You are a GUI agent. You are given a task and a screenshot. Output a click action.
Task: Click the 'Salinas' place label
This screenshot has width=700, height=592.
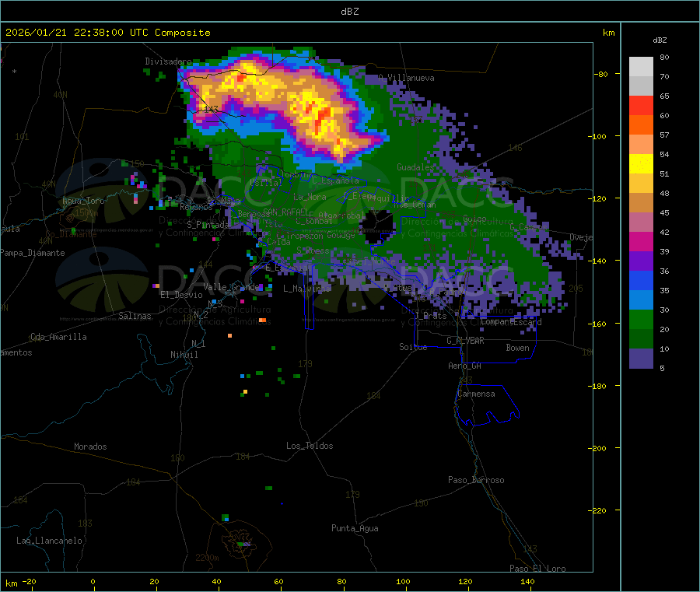point(135,316)
